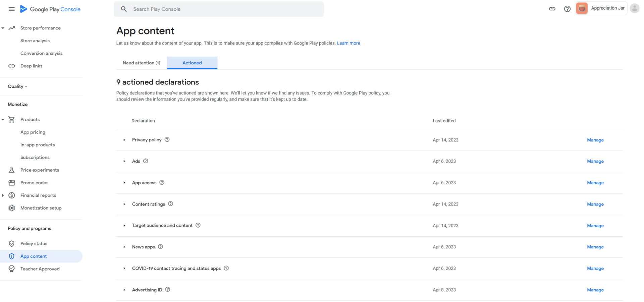Expand the Content ratings declaration

click(x=124, y=204)
